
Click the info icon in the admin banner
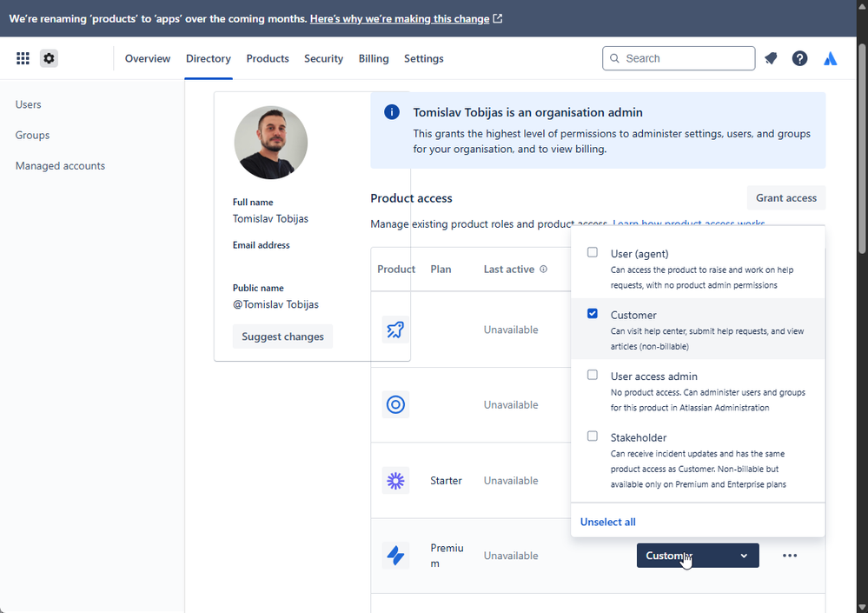click(x=391, y=112)
